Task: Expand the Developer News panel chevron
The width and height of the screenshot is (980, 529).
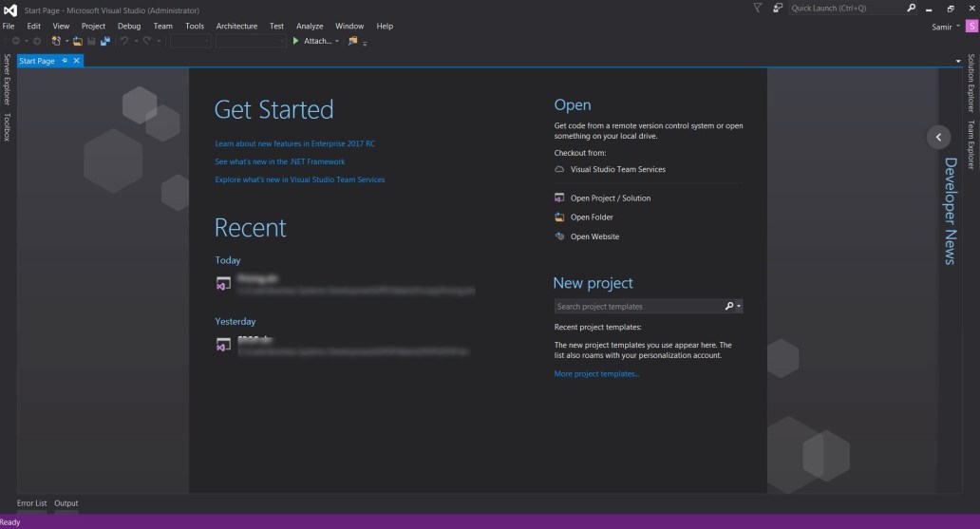Action: tap(938, 137)
